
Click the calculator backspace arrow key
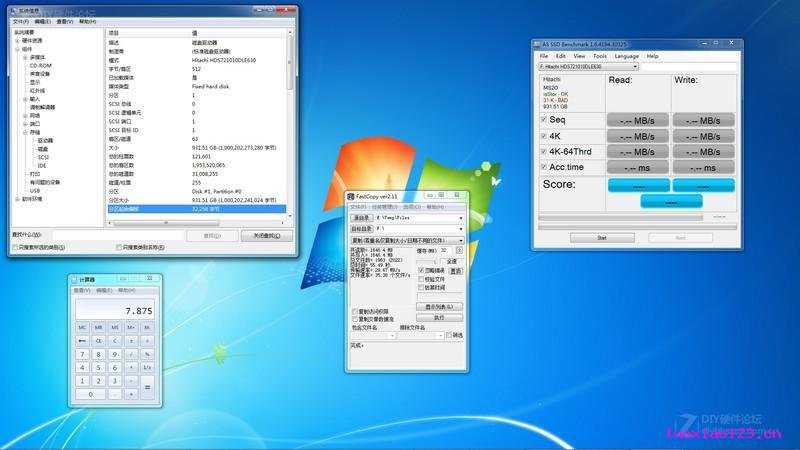(x=82, y=340)
